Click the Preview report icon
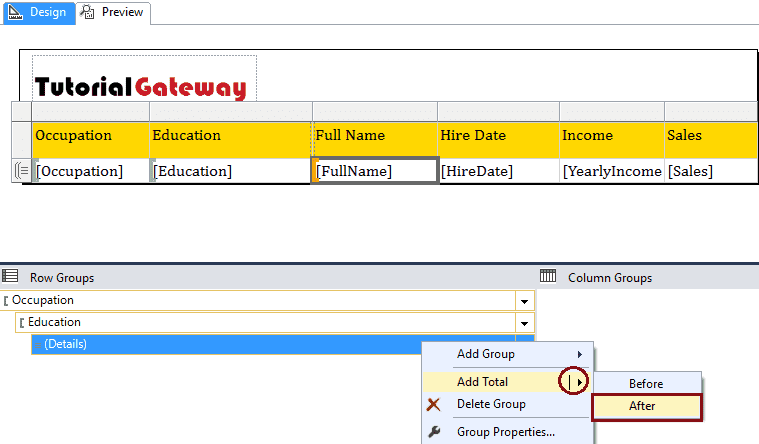Image resolution: width=759 pixels, height=444 pixels. pos(88,12)
